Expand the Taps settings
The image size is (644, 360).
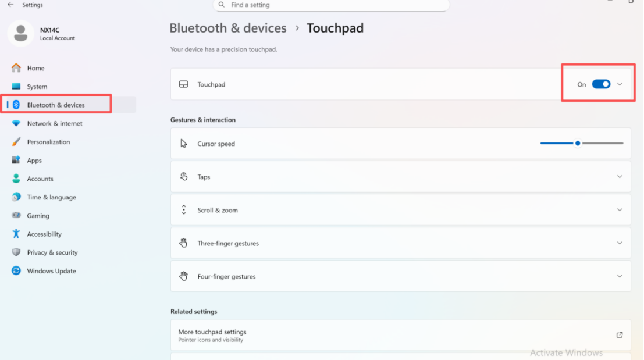[x=620, y=177]
